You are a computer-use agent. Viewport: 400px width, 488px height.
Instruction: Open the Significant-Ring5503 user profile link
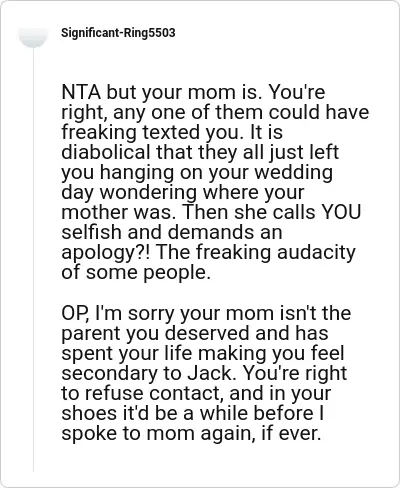(118, 33)
